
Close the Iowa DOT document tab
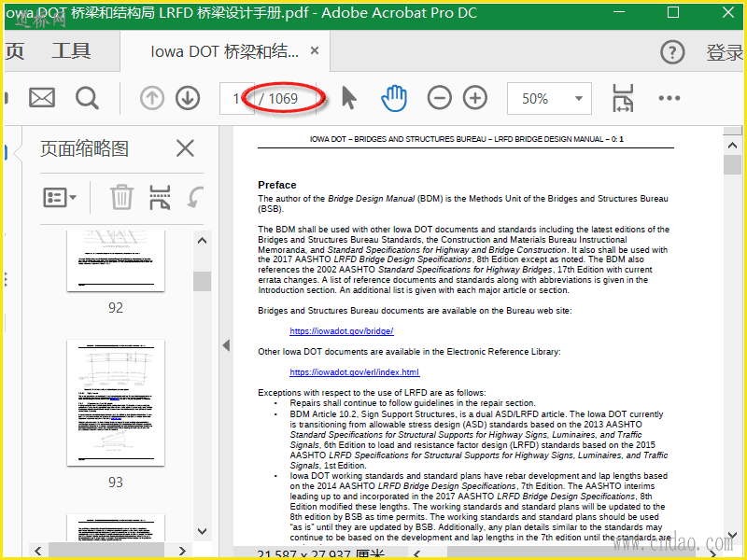315,50
